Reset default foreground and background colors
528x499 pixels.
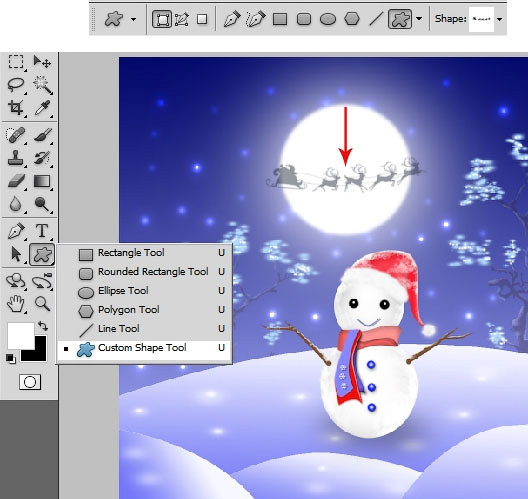(x=10, y=359)
